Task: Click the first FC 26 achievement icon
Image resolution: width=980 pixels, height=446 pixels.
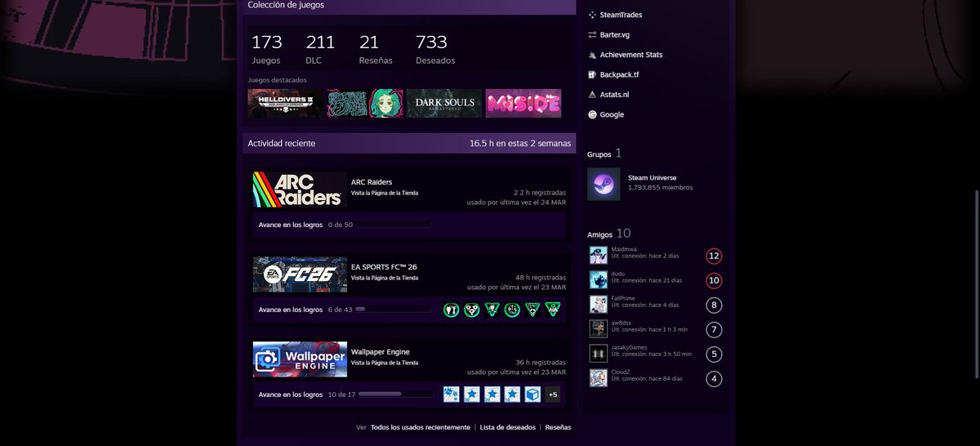Action: click(451, 310)
